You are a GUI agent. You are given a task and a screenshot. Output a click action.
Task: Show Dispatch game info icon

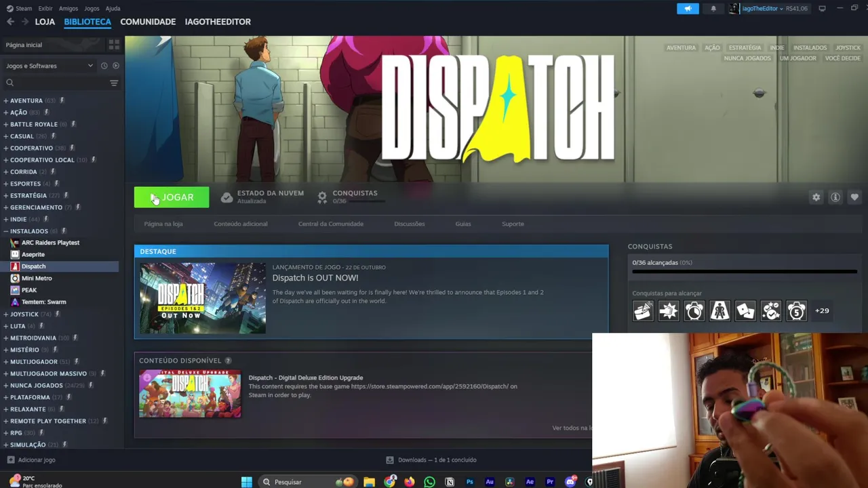(x=835, y=197)
